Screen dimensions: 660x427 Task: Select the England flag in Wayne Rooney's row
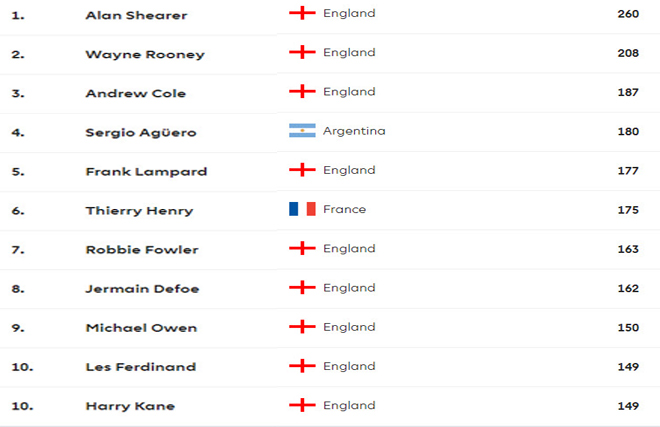coord(302,53)
